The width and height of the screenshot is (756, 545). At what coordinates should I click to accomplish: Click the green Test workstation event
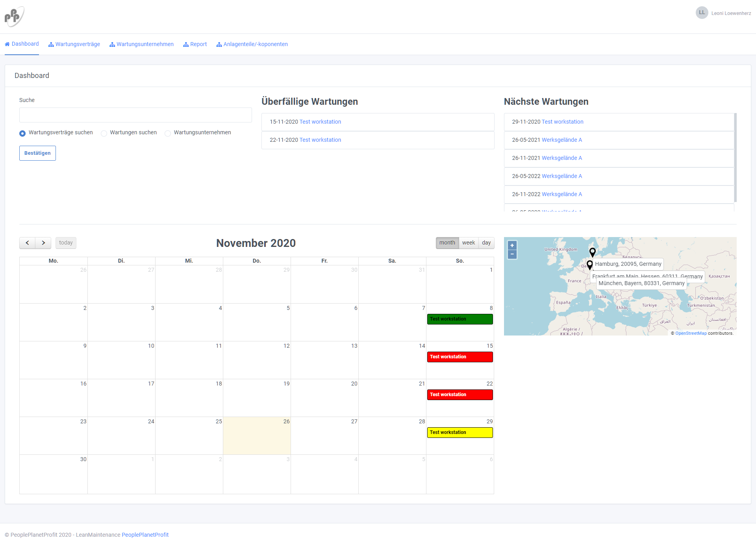460,319
